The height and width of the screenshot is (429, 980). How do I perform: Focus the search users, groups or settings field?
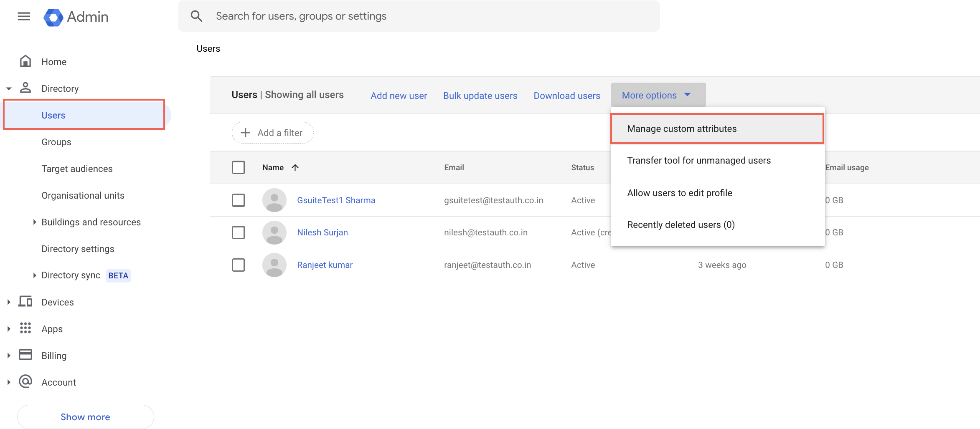(x=419, y=16)
